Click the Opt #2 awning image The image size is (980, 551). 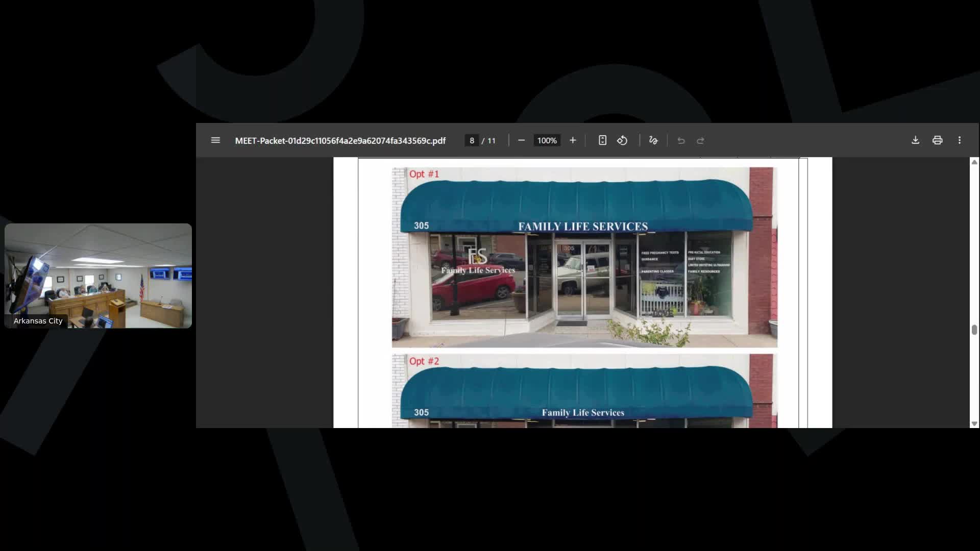pos(584,391)
